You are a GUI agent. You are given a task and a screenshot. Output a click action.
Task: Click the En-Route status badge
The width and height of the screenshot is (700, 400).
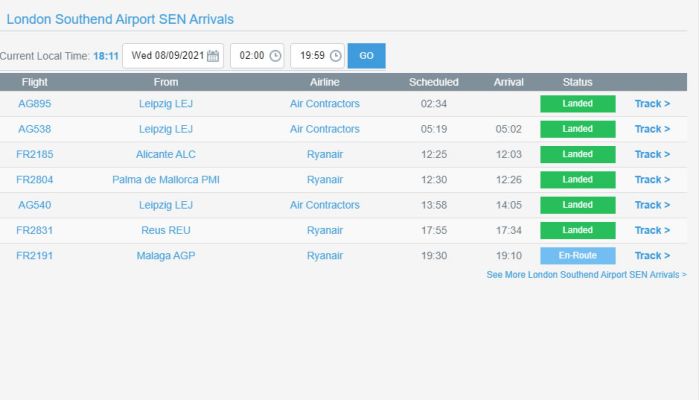[577, 256]
